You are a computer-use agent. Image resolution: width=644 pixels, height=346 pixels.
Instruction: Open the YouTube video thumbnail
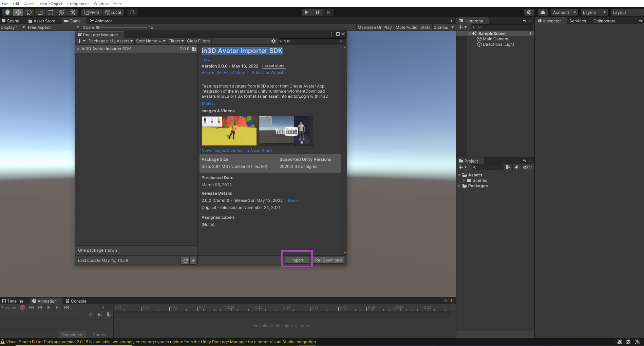(x=286, y=131)
